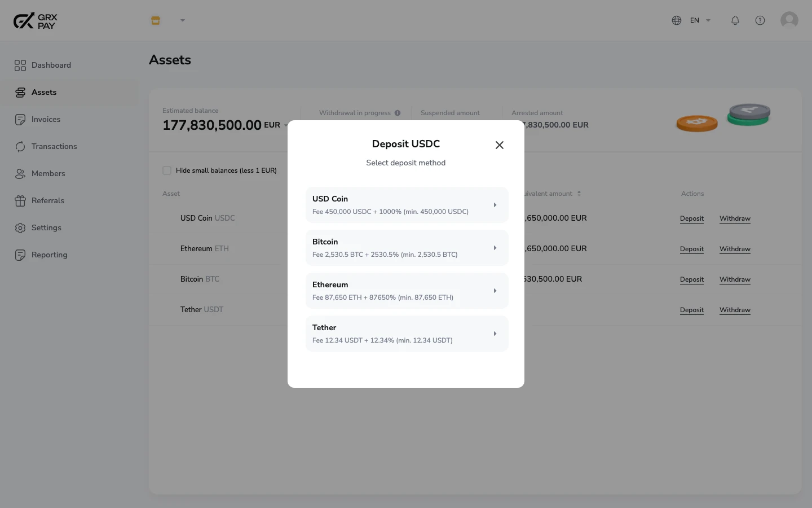
Task: Click Withdraw link for Tether row
Action: (735, 310)
